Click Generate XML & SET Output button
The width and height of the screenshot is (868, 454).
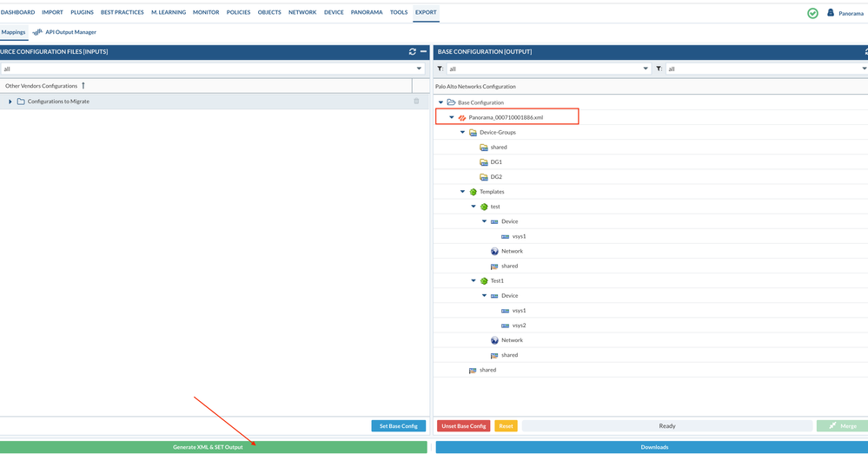pyautogui.click(x=213, y=447)
